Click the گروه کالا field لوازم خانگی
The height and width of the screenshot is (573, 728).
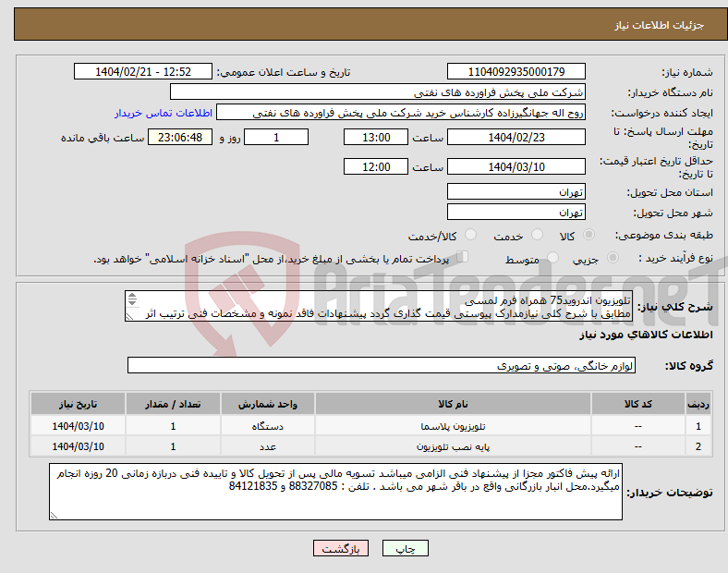(382, 365)
